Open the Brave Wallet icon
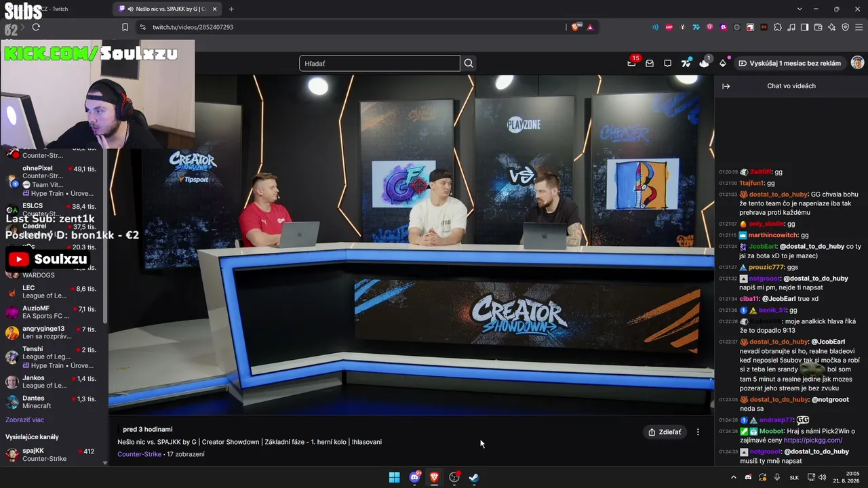 818,27
